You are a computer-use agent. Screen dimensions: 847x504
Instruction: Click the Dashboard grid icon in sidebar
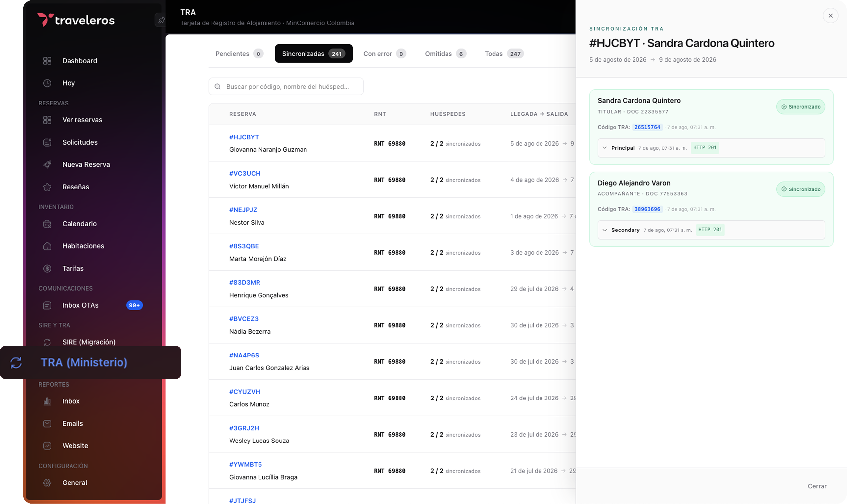coord(47,61)
